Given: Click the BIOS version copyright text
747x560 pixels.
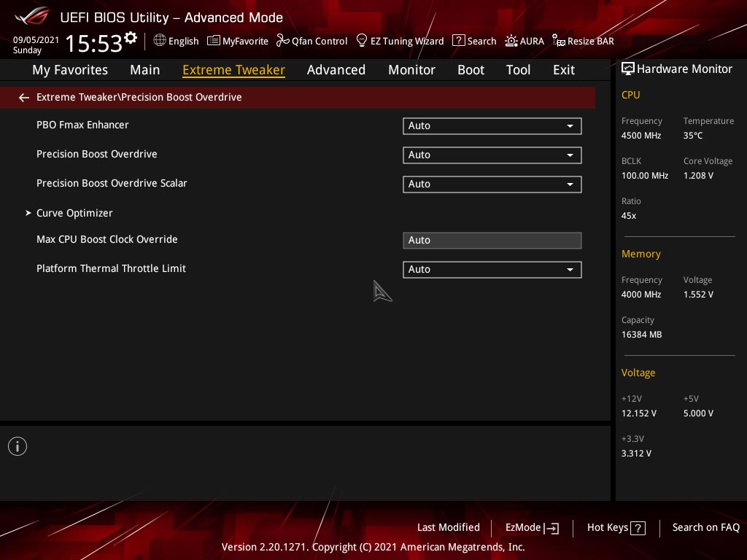Looking at the screenshot, I should 373,547.
